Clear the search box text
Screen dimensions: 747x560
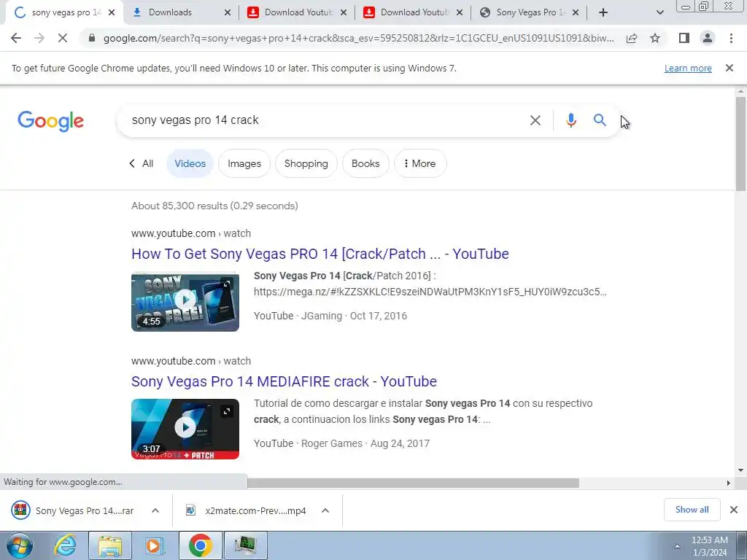tap(535, 120)
